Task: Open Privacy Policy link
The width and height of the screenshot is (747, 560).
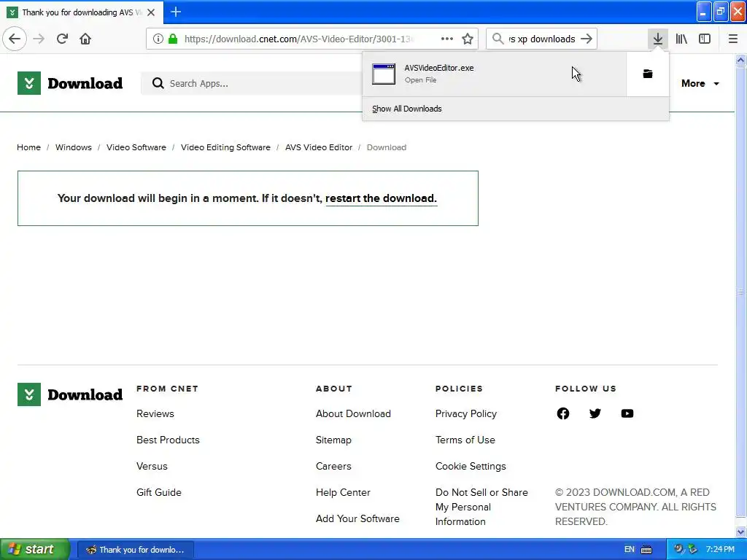Action: [x=466, y=414]
